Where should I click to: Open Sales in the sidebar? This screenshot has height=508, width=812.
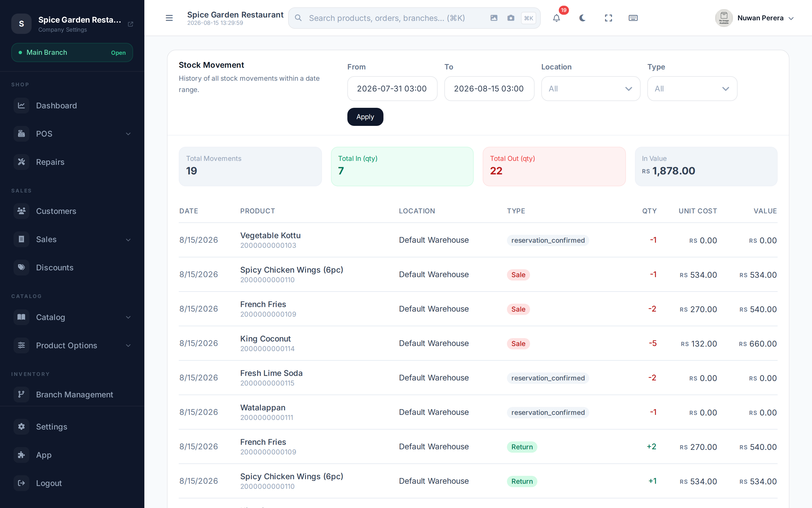pyautogui.click(x=72, y=239)
